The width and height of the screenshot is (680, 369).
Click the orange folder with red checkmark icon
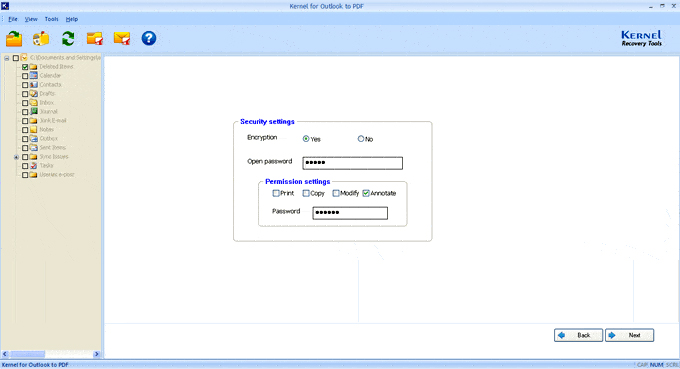tap(95, 39)
